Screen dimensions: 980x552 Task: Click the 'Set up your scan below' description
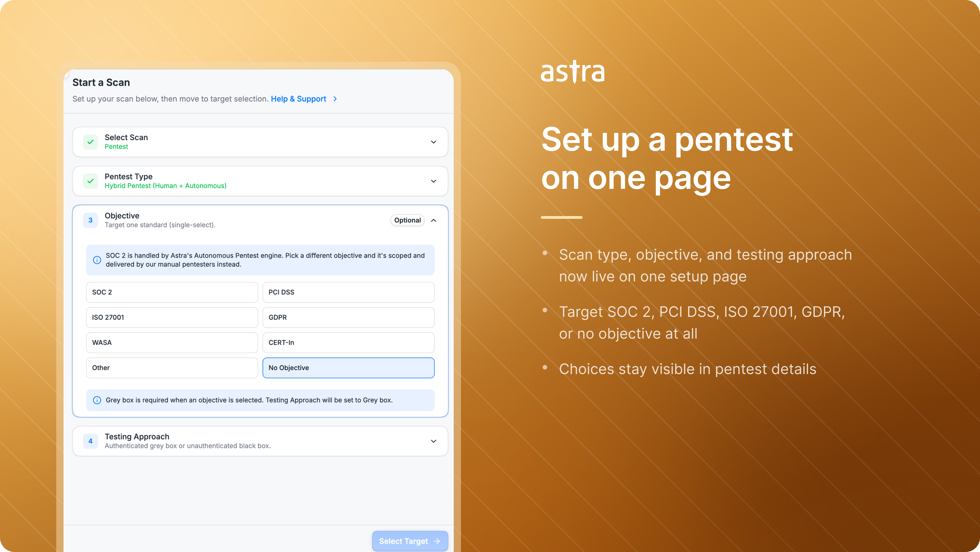(x=170, y=99)
